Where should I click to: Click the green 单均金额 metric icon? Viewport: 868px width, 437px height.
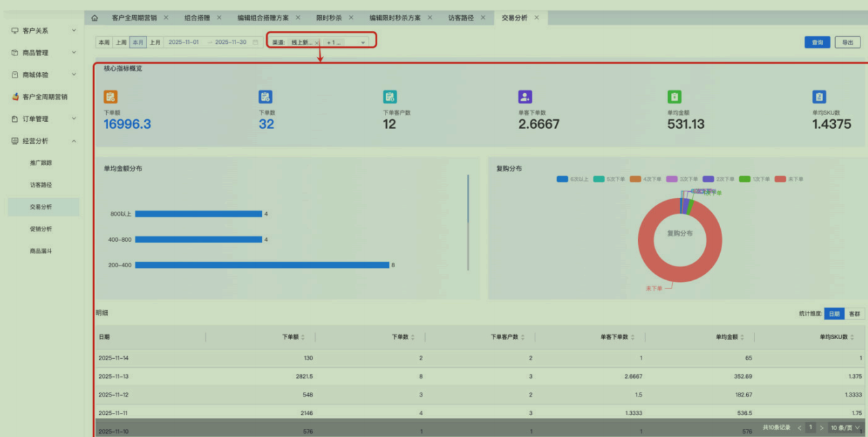674,97
